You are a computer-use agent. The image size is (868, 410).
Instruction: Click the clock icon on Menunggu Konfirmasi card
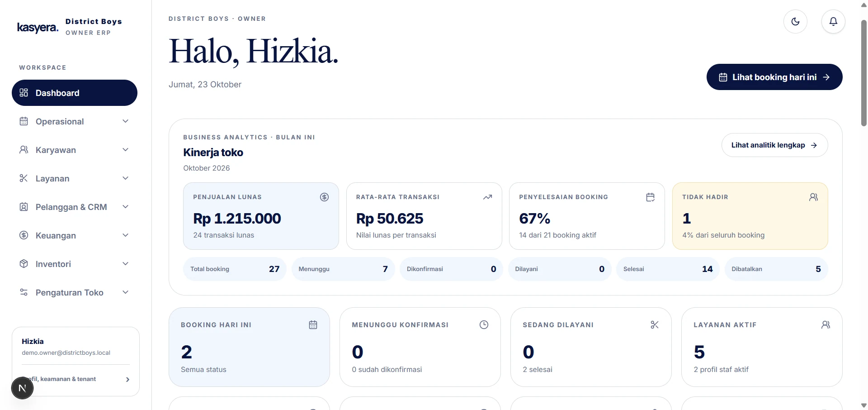[x=484, y=324]
